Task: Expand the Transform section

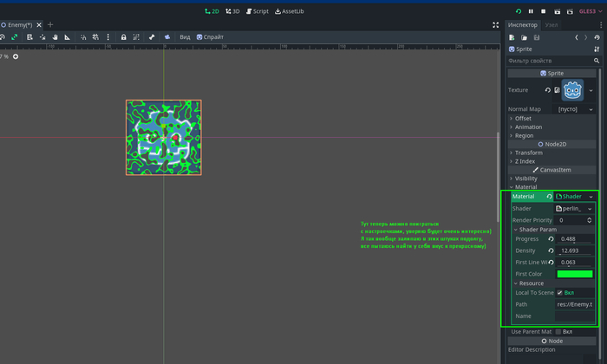Action: [x=529, y=153]
